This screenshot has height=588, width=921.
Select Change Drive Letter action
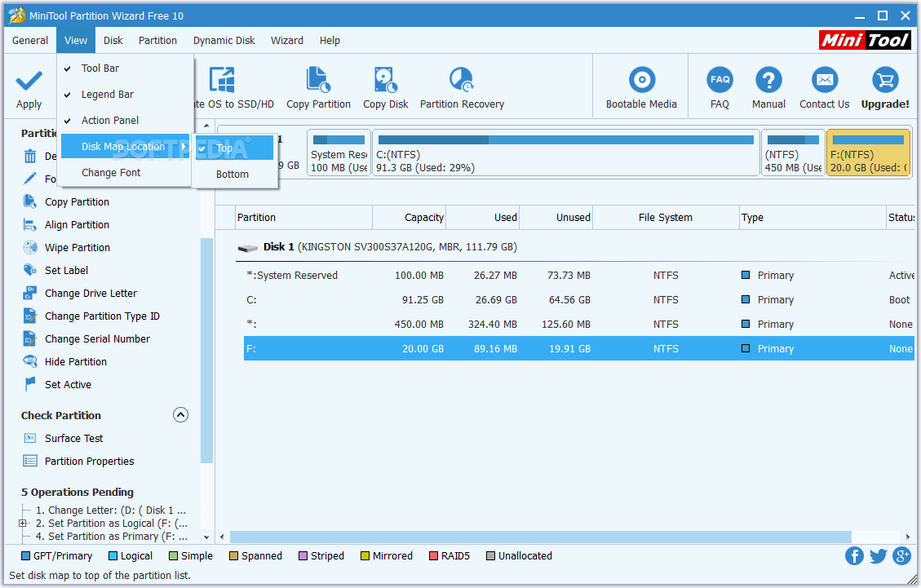point(91,293)
